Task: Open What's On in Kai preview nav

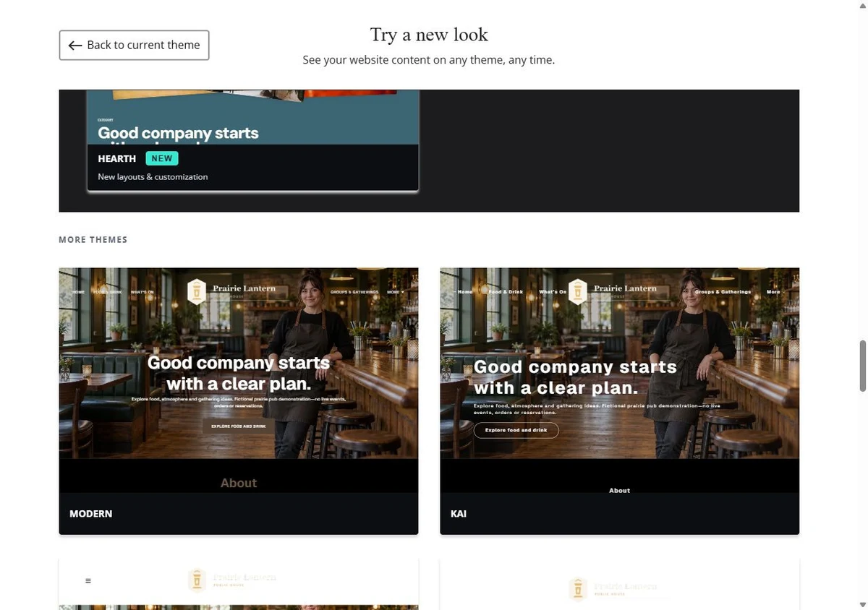Action: (x=553, y=292)
